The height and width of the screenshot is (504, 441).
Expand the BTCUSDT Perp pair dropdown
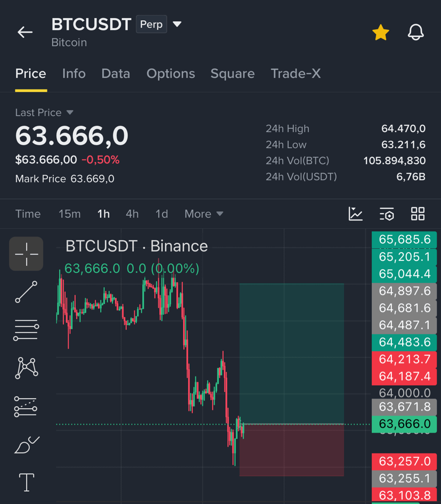tap(177, 24)
